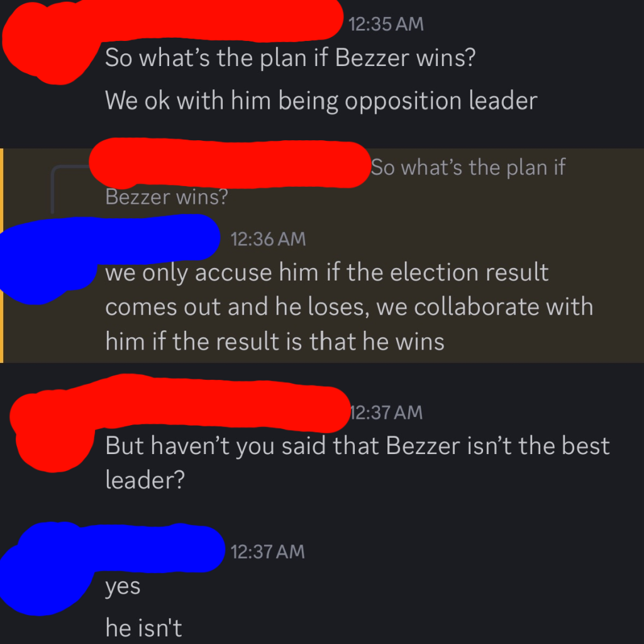Select the "we only accuse him" highlighted message

click(349, 307)
